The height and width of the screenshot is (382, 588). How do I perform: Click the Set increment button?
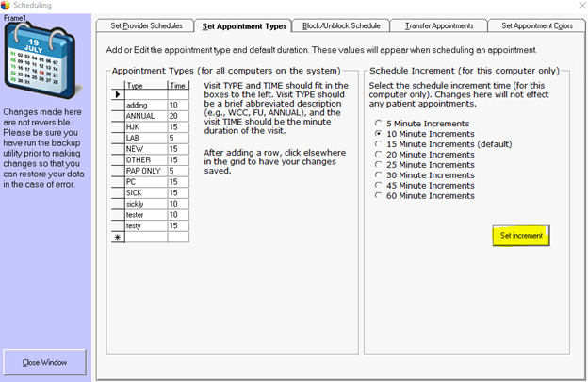(x=521, y=236)
